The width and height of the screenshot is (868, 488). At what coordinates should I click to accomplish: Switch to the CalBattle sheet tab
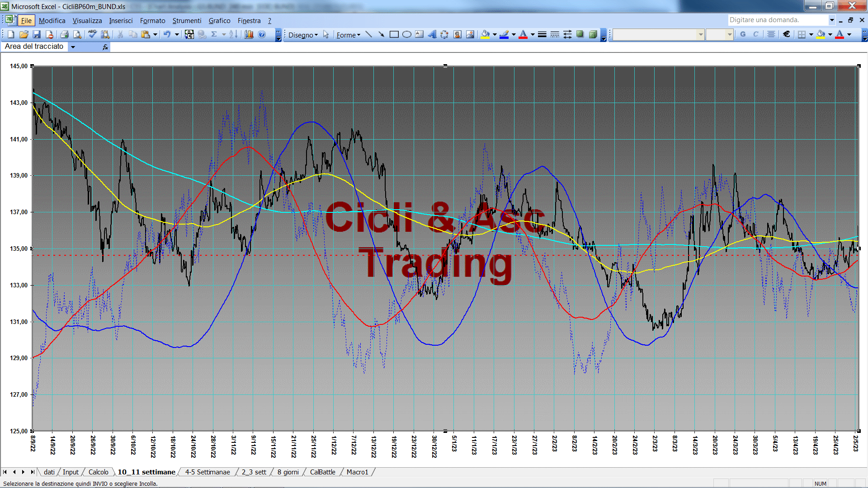tap(322, 472)
